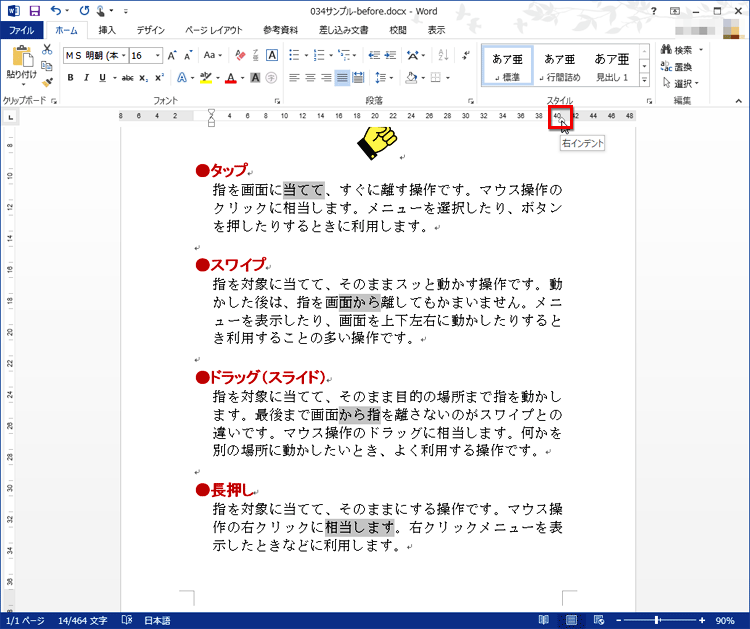The height and width of the screenshot is (629, 750).
Task: Select the Format Painter brush
Action: (x=47, y=83)
